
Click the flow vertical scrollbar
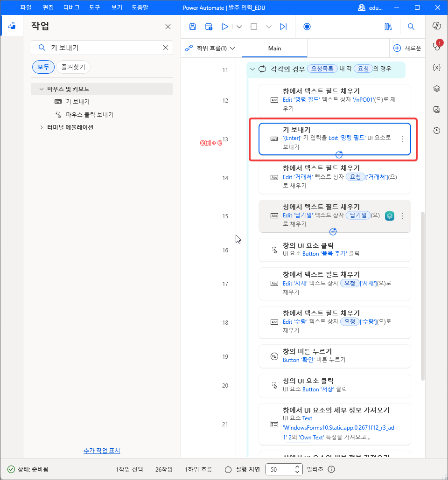(x=423, y=296)
